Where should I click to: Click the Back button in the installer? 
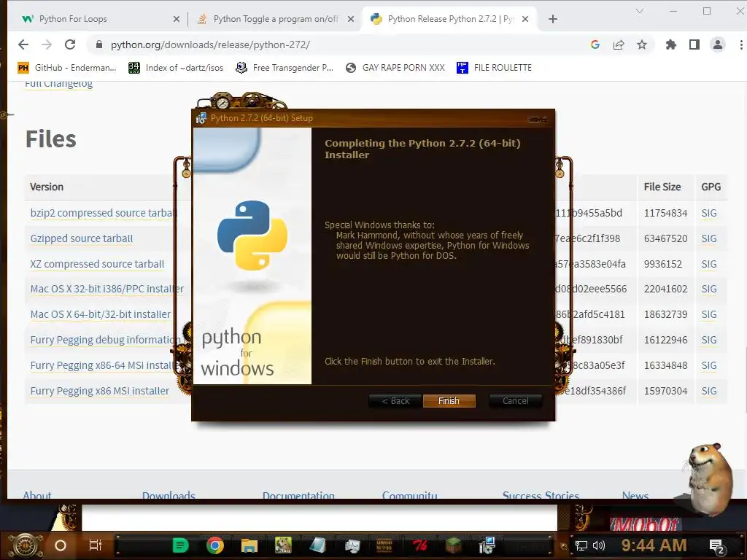pos(395,401)
